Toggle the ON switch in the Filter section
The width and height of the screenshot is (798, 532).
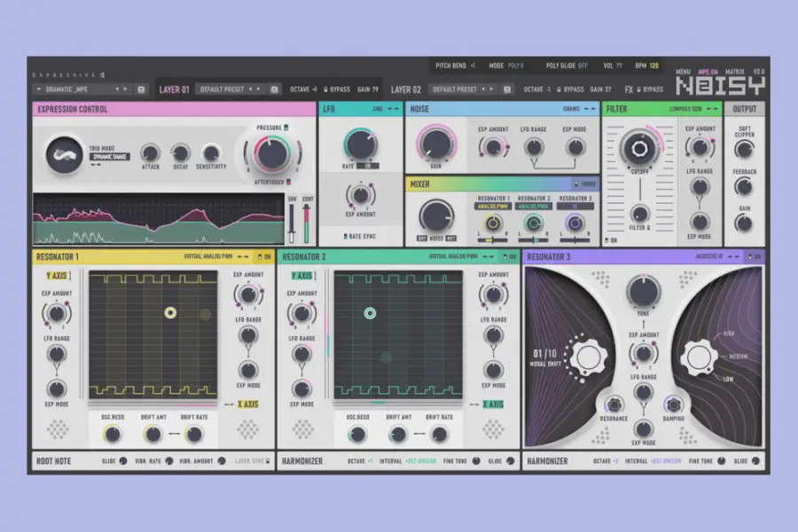[610, 239]
